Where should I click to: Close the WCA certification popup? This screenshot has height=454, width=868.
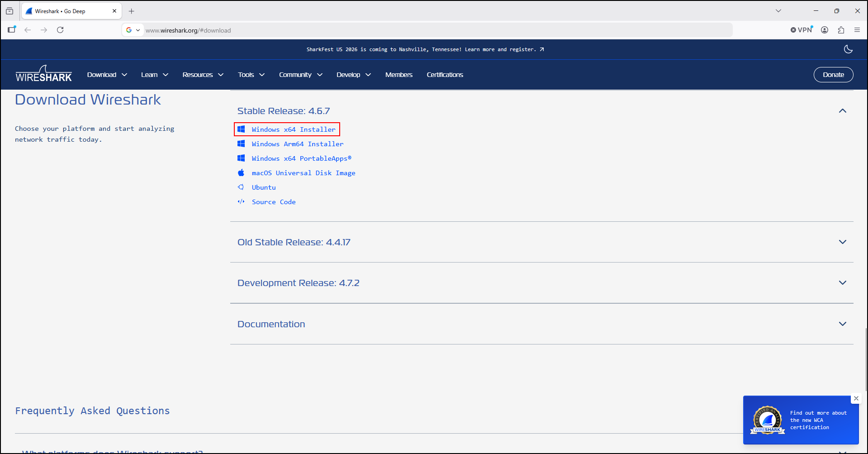tap(856, 398)
